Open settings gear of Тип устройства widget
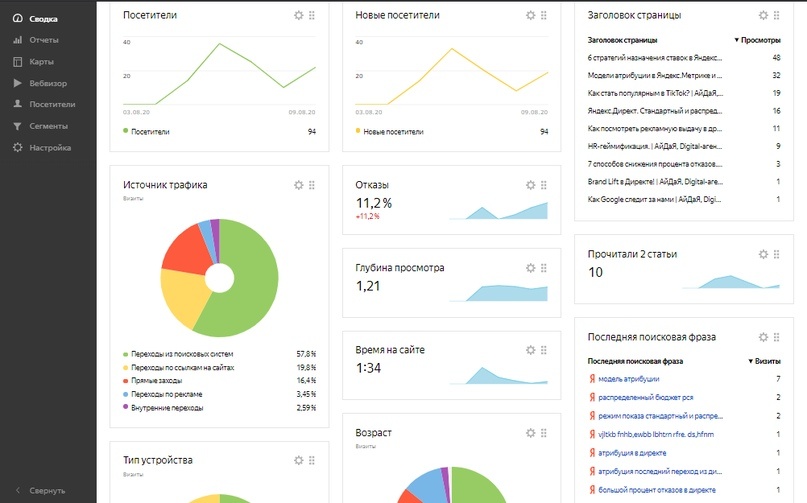 [x=299, y=460]
